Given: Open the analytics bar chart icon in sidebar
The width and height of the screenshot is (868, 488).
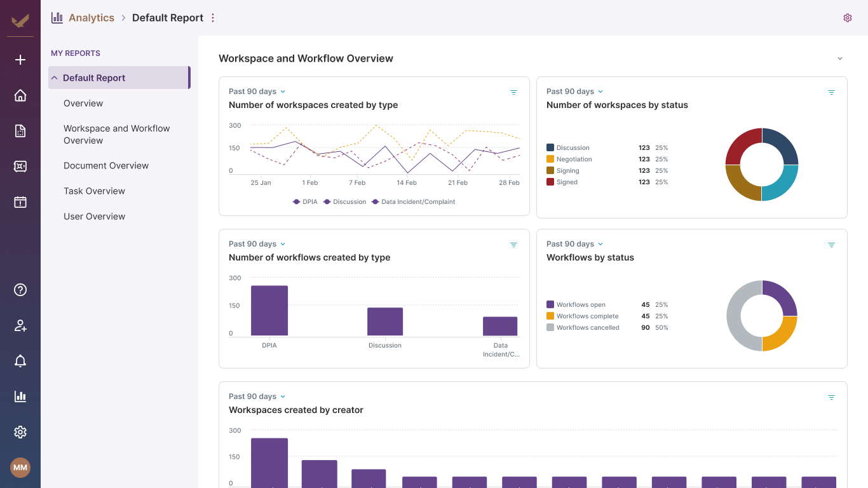Looking at the screenshot, I should point(20,396).
